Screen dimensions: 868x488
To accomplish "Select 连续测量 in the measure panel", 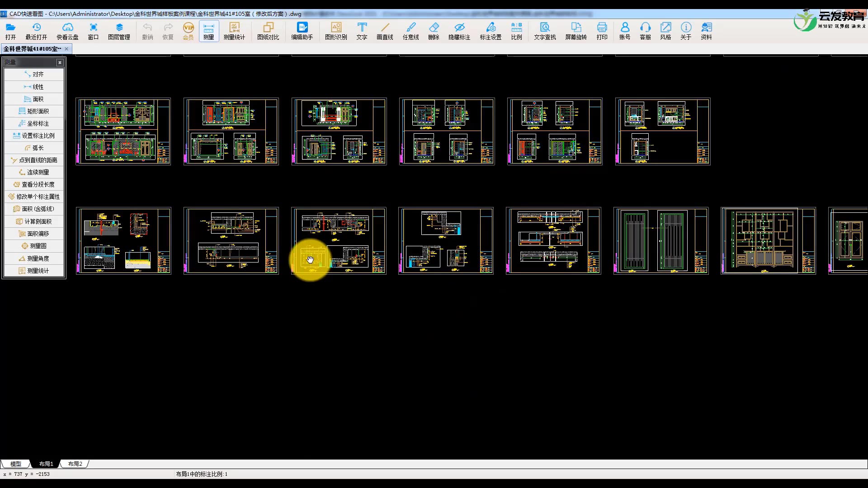I will [34, 172].
